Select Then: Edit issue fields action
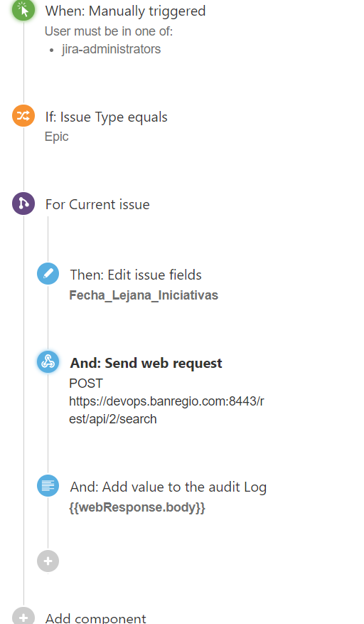 (136, 275)
